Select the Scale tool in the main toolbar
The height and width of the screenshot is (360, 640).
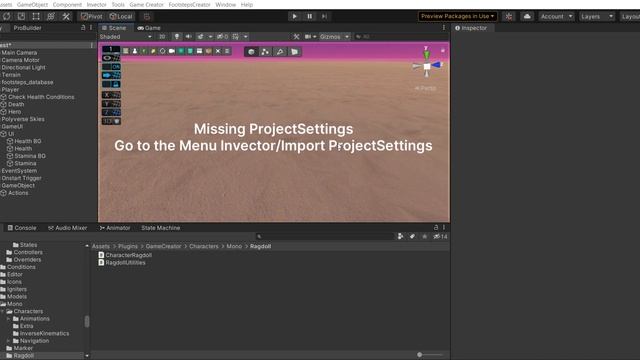point(21,16)
